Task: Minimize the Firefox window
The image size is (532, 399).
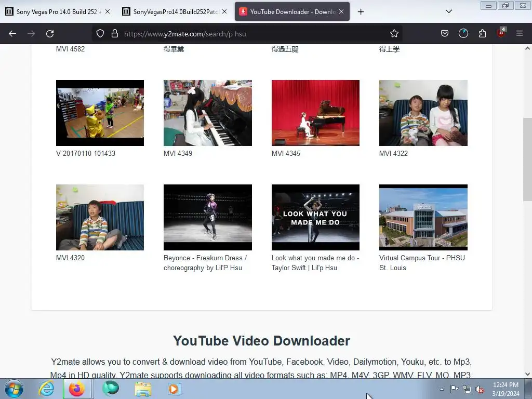Action: click(488, 5)
